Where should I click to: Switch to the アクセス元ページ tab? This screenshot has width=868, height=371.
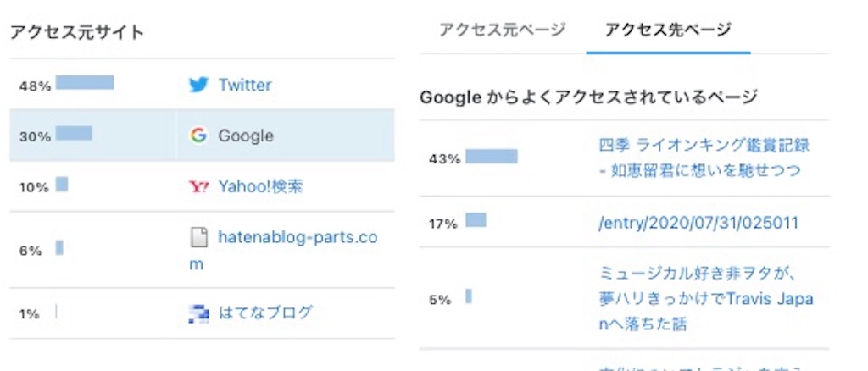502,30
